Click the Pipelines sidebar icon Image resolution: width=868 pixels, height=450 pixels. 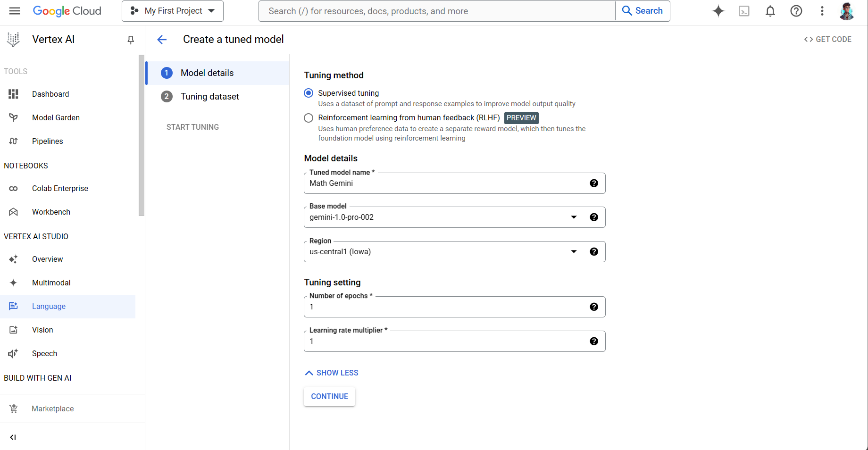tap(13, 142)
